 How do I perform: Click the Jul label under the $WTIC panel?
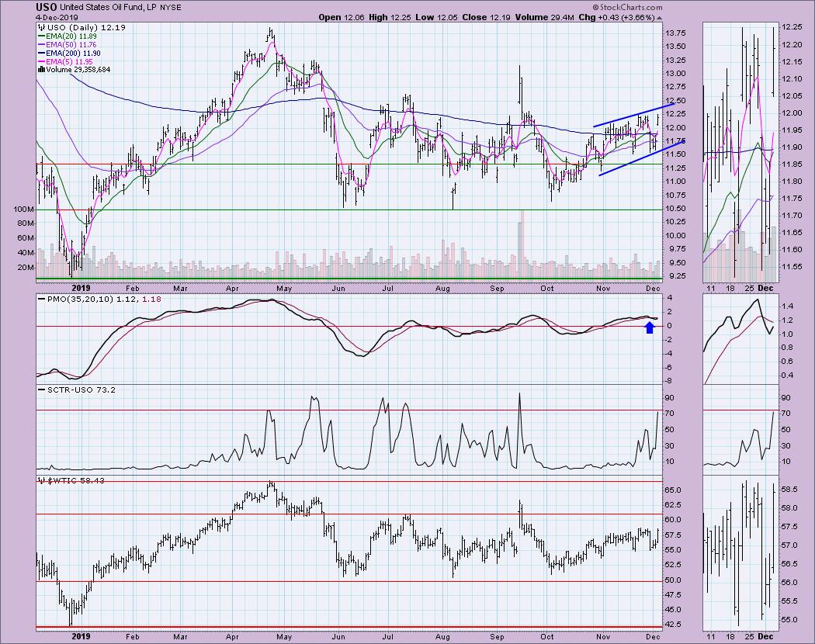[x=387, y=637]
